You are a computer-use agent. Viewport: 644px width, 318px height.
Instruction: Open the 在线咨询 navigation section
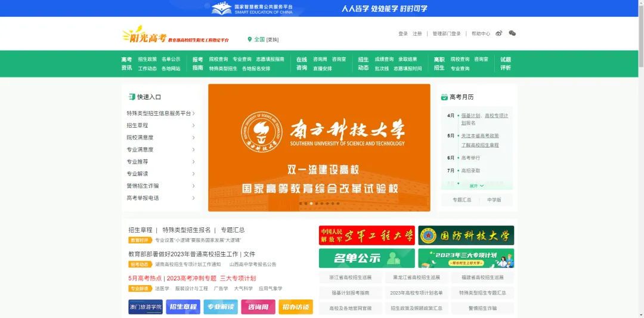[302, 64]
